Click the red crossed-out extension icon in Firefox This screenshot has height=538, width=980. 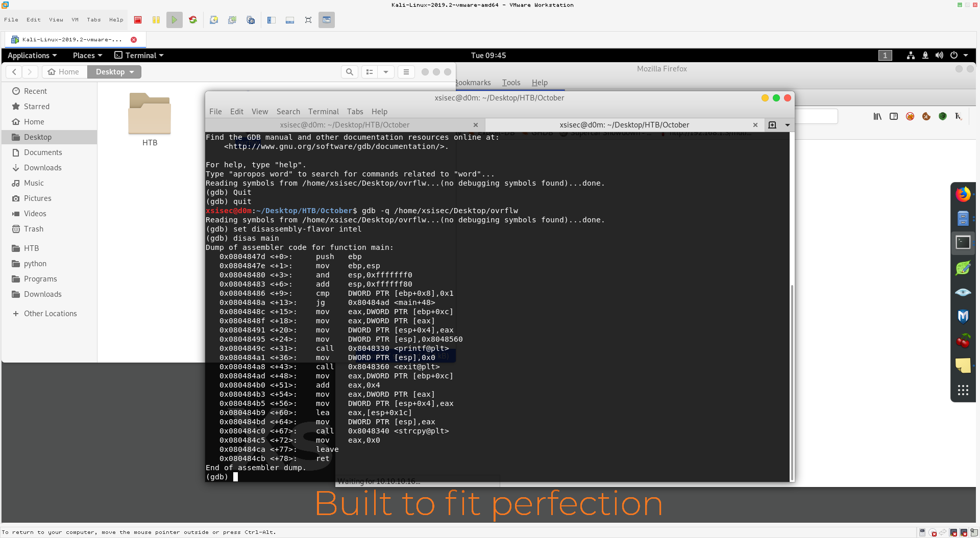click(x=910, y=116)
